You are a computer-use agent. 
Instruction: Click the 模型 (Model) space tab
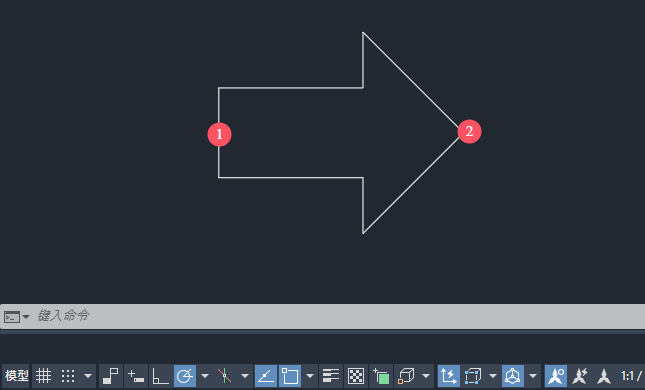pyautogui.click(x=16, y=376)
